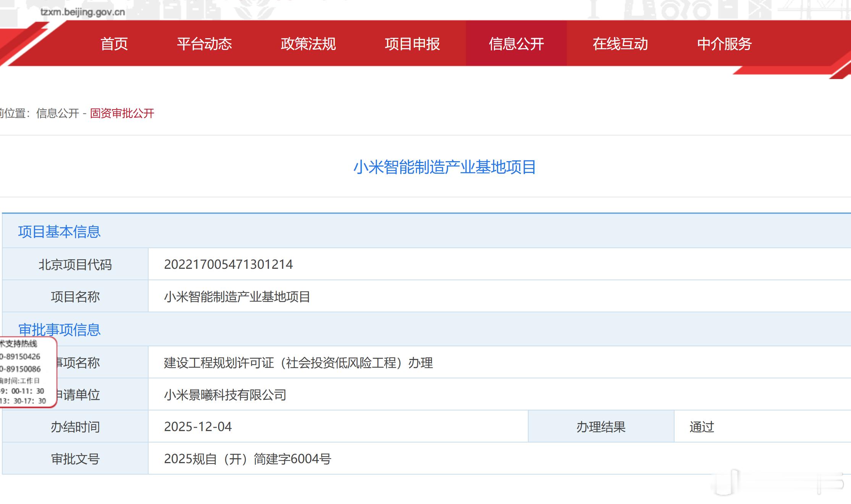Viewport: 851px width, 504px height.
Task: Go to 平台动态 menu item
Action: click(x=204, y=44)
